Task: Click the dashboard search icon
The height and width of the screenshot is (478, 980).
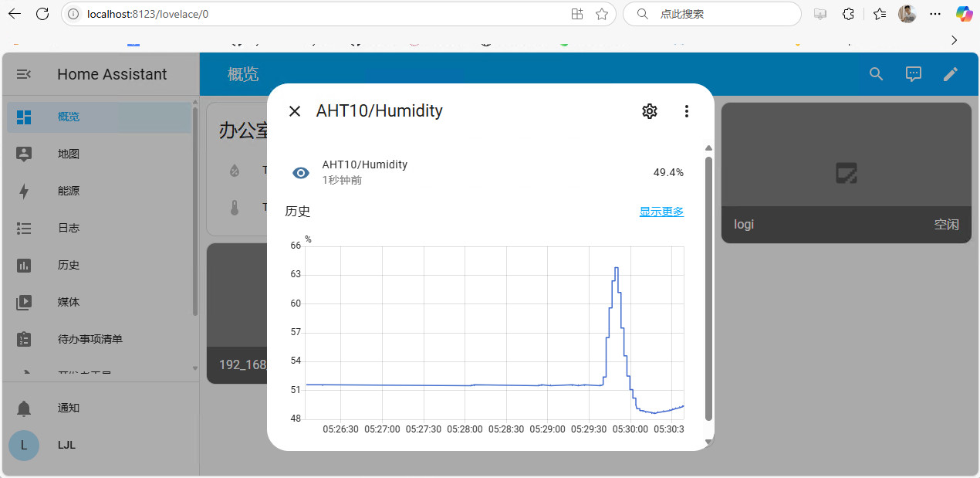Action: [x=876, y=74]
